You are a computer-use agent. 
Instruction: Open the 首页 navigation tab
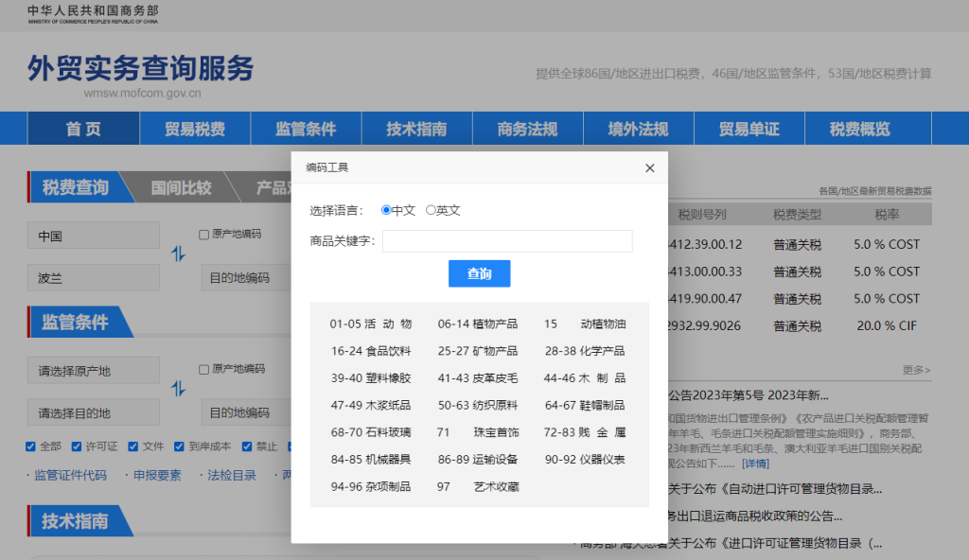point(83,129)
